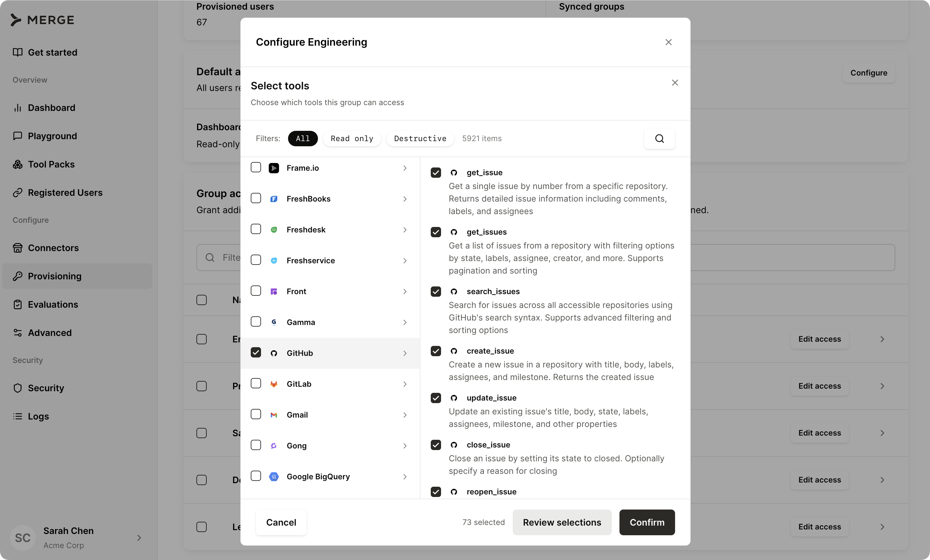Click the Security shield icon
This screenshot has width=930, height=560.
point(17,388)
